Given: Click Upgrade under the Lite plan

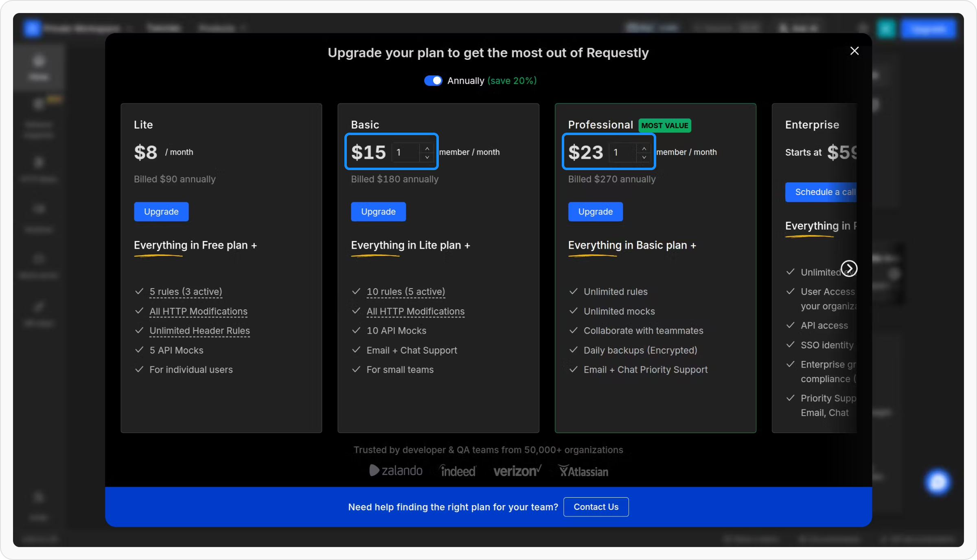Looking at the screenshot, I should [x=161, y=212].
